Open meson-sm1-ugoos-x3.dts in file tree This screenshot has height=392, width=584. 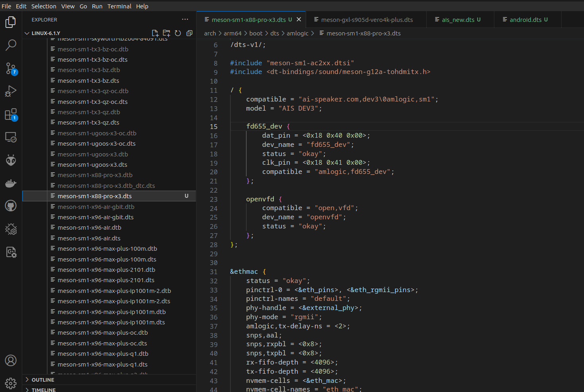[92, 165]
